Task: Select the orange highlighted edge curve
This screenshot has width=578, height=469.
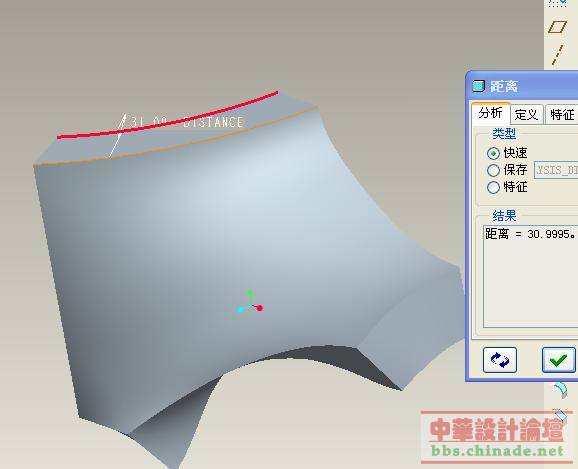Action: 176,136
